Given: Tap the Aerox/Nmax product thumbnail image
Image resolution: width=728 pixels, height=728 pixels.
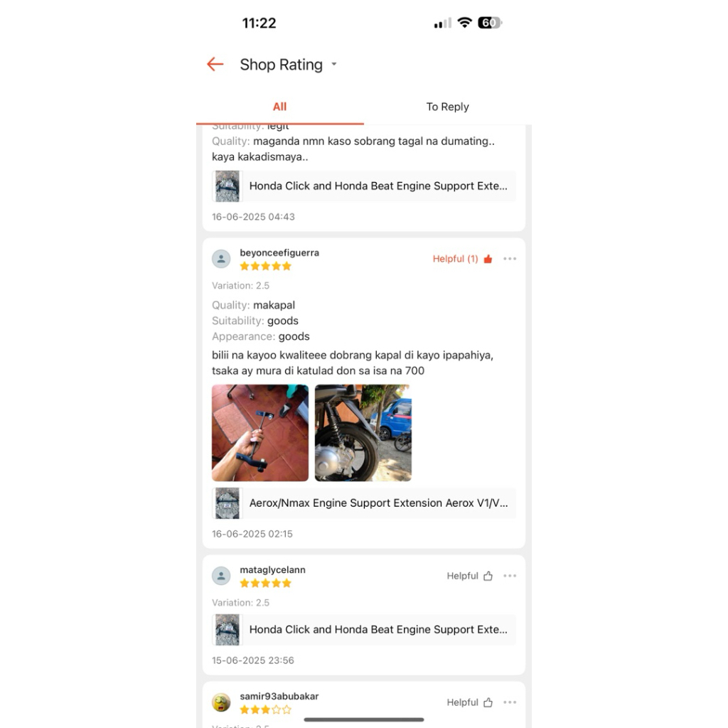Looking at the screenshot, I should point(227,503).
